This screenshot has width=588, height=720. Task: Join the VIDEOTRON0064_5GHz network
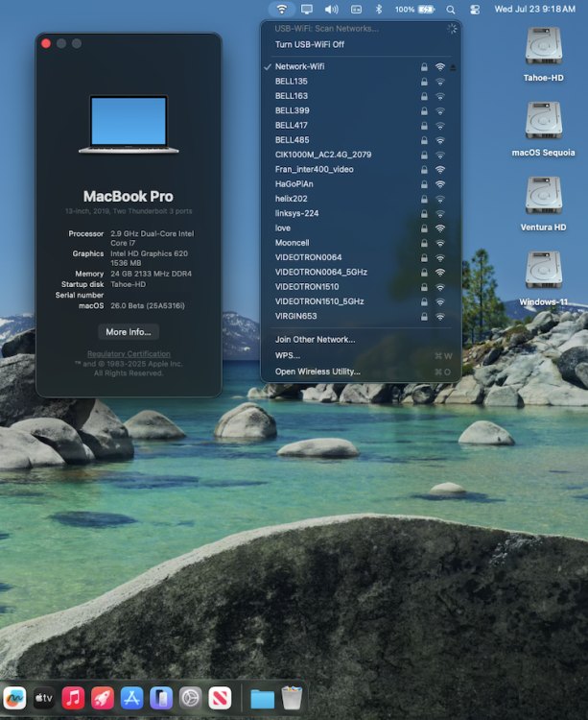361,273
